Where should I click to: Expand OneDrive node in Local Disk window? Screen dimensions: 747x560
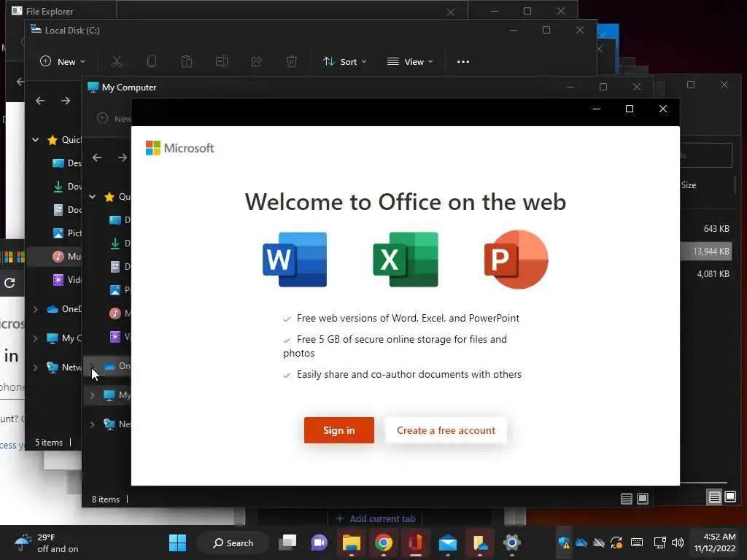coord(35,309)
